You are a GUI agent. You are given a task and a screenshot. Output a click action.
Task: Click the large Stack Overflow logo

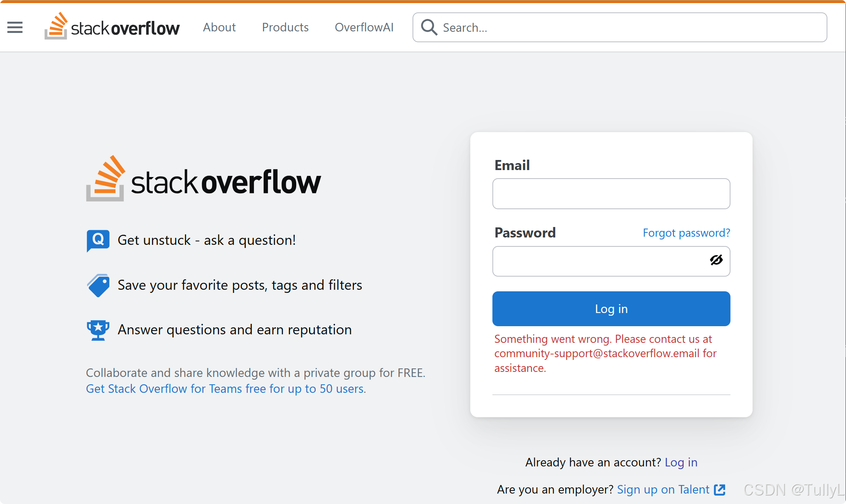pyautogui.click(x=204, y=179)
